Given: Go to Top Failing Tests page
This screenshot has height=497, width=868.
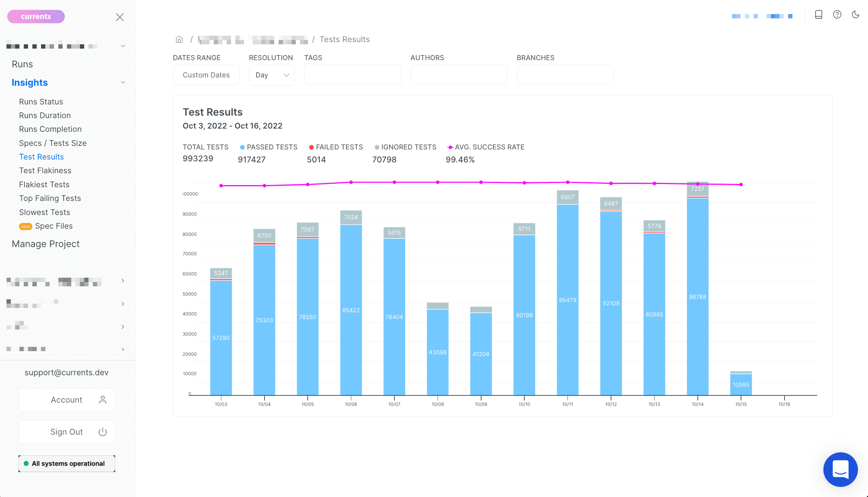Looking at the screenshot, I should [x=50, y=198].
